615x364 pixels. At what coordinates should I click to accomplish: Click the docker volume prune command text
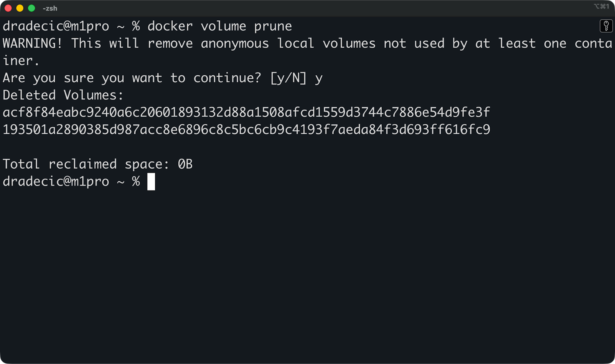[x=220, y=26]
